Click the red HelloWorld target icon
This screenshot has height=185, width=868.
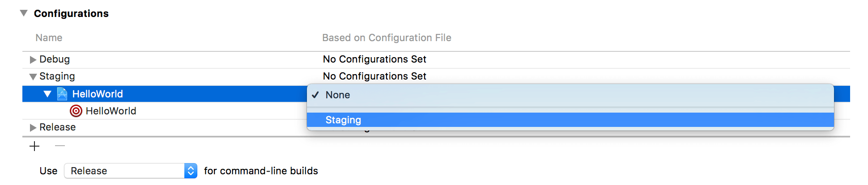pos(76,111)
